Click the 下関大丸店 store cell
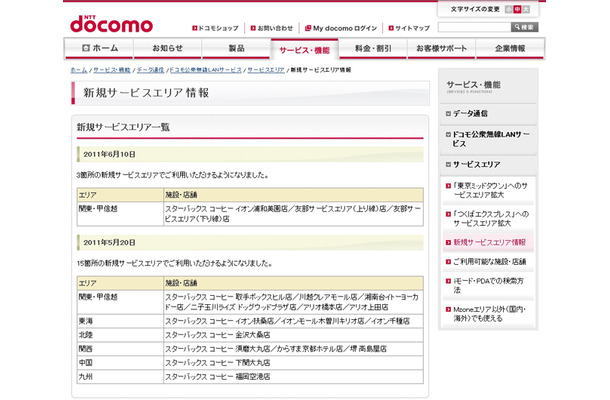Viewport: 610px width, 400px height. point(293,363)
